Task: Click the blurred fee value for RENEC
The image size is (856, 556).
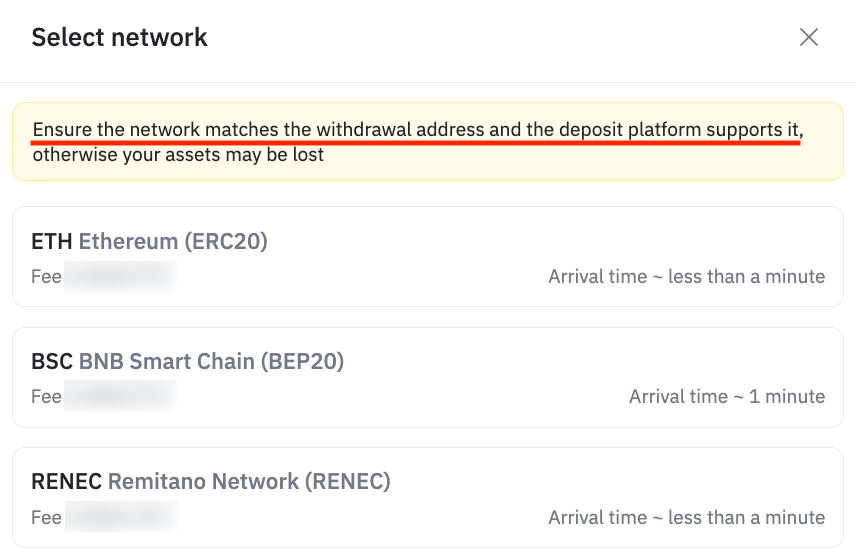Action: [x=121, y=517]
